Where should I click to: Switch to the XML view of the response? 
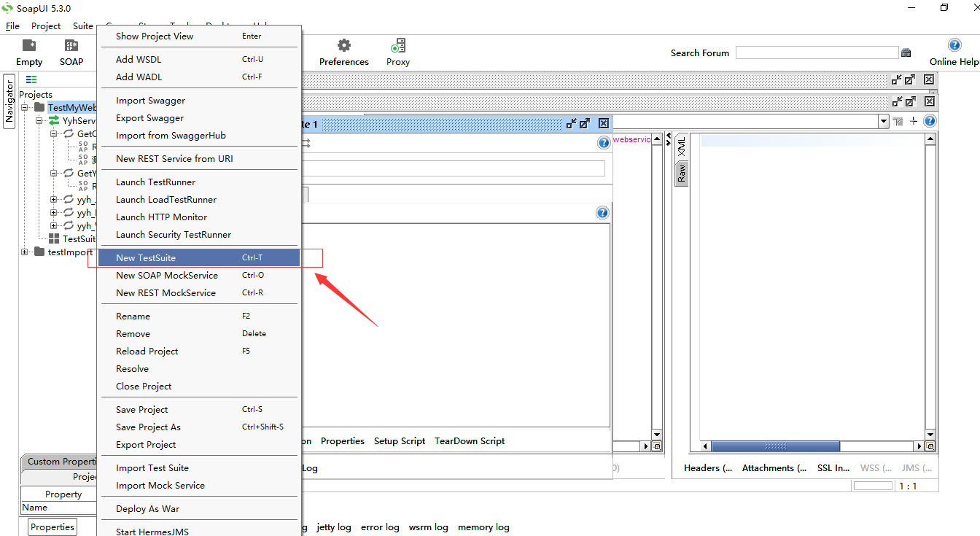[x=681, y=147]
